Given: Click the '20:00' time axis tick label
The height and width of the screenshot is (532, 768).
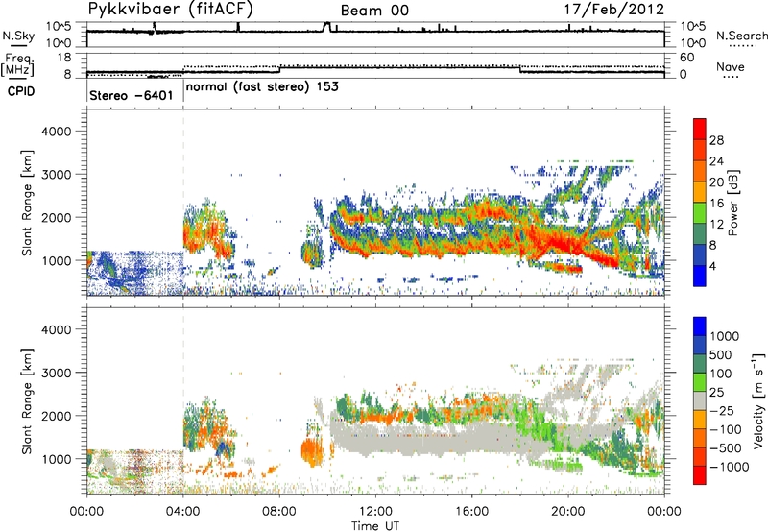Looking at the screenshot, I should 567,512.
